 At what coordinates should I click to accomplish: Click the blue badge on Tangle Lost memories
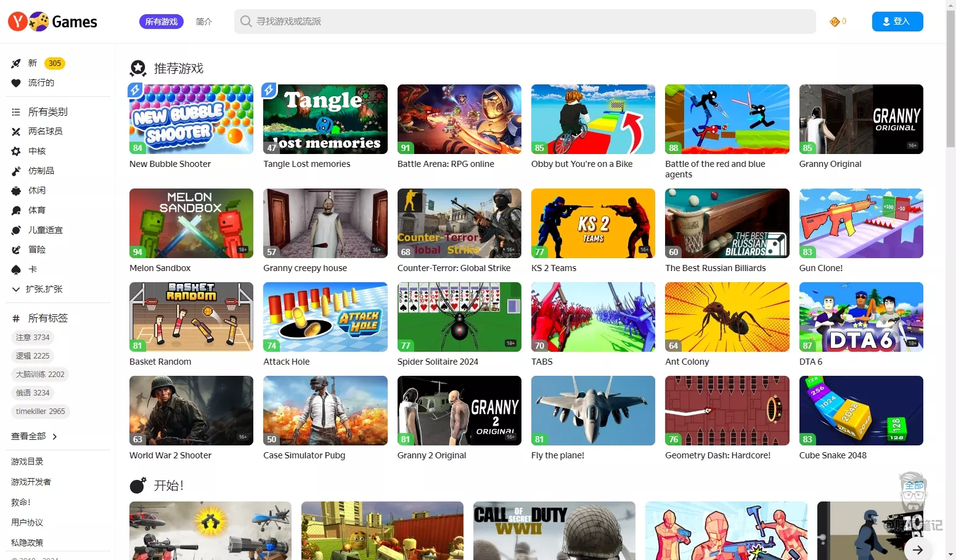(269, 90)
